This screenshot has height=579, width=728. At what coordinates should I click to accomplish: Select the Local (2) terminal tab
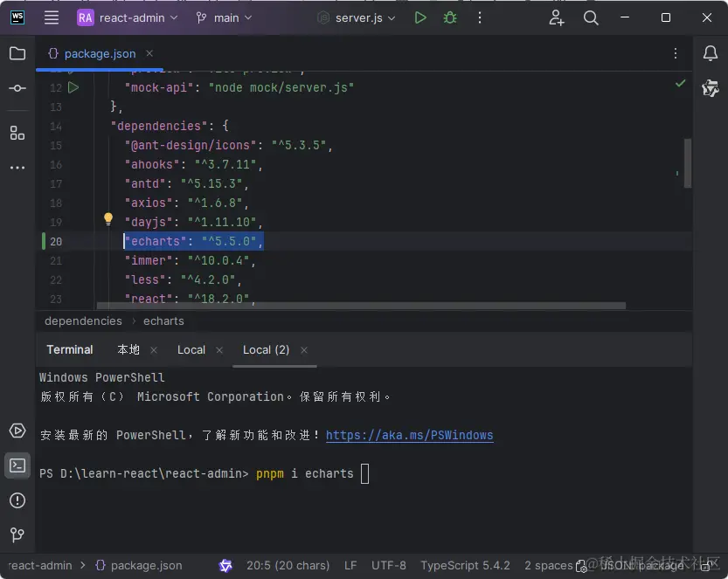pos(266,350)
